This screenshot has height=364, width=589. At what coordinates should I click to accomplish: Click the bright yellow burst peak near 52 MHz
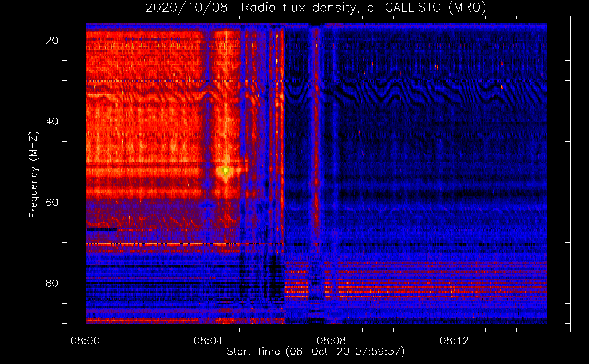pyautogui.click(x=226, y=170)
